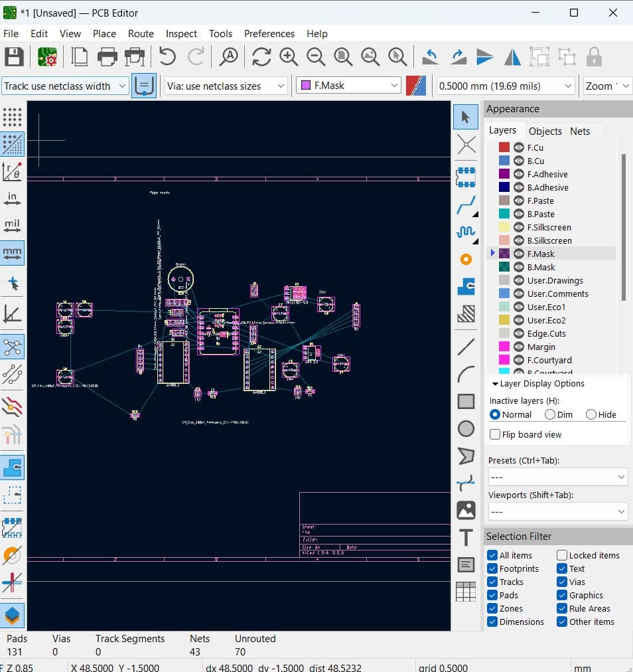Open the Inspect menu

(x=181, y=33)
